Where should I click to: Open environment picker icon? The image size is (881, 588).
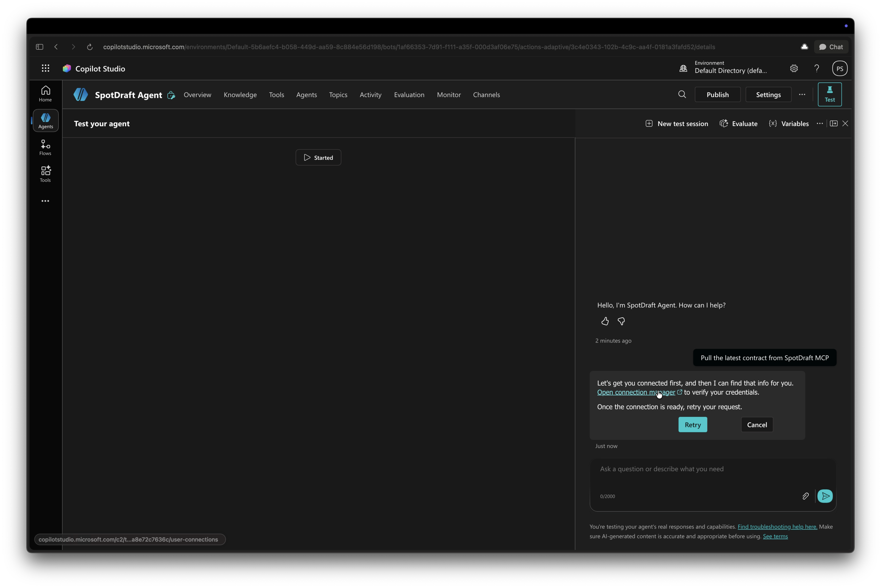(683, 68)
